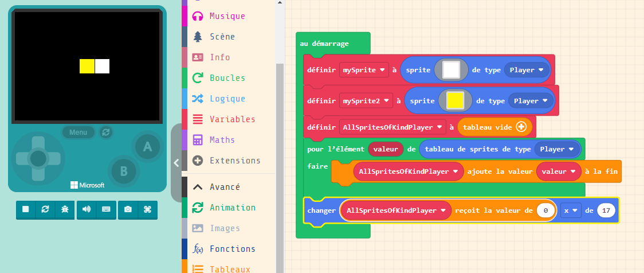Launch simulator in fullscreen
Image resolution: width=644 pixels, height=273 pixels.
(x=147, y=210)
